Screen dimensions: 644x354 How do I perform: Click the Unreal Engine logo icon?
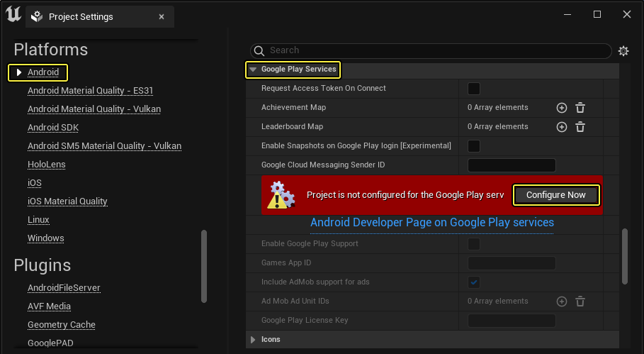[x=13, y=14]
